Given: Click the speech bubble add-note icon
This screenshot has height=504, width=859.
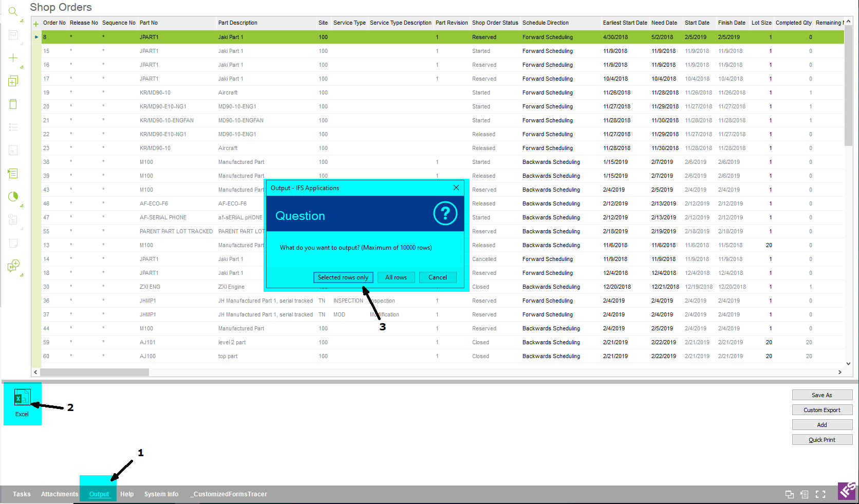Looking at the screenshot, I should (13, 266).
